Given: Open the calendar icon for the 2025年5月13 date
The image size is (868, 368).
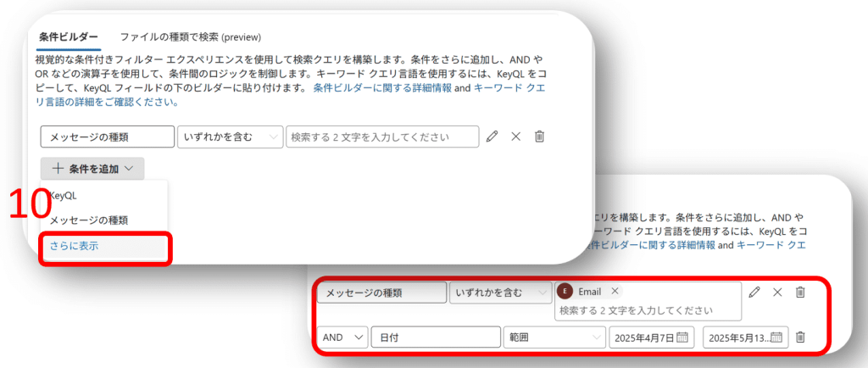Looking at the screenshot, I should pos(776,337).
